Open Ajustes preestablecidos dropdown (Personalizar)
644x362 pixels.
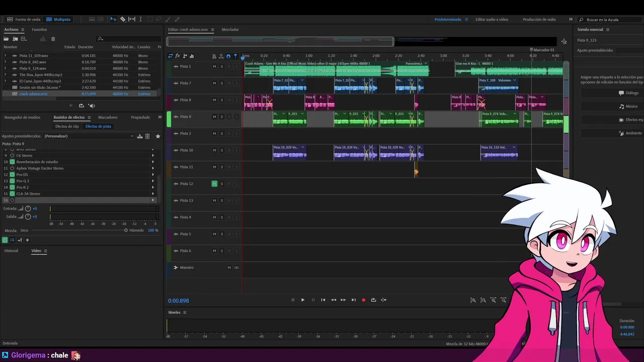coord(89,136)
